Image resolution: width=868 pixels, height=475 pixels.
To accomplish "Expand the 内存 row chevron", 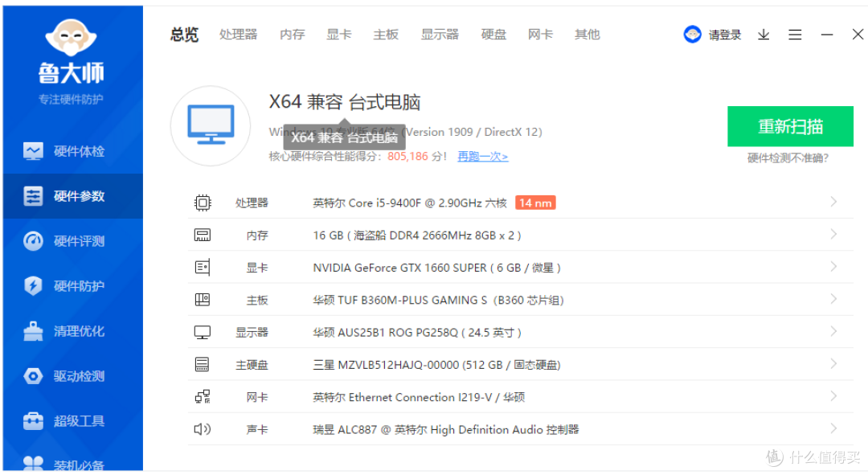I will (x=833, y=234).
